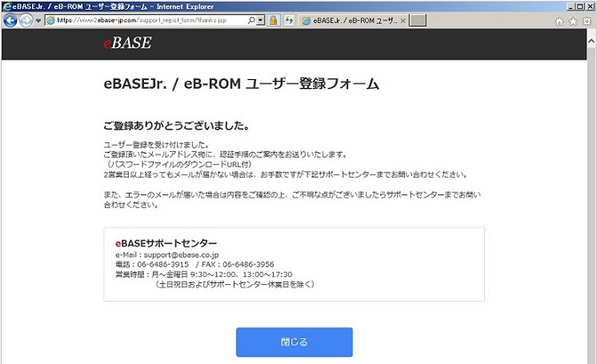The height and width of the screenshot is (364, 597).
Task: Maximize the Internet Explorer window
Action: (x=579, y=6)
